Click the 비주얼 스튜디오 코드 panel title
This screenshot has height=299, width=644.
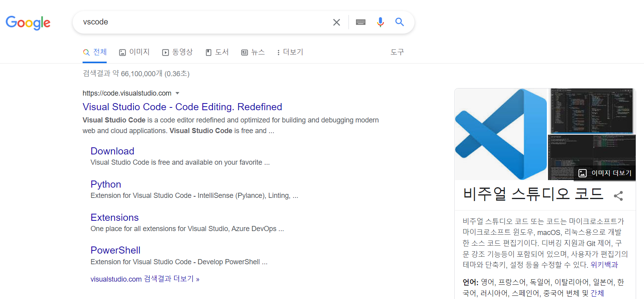[533, 194]
